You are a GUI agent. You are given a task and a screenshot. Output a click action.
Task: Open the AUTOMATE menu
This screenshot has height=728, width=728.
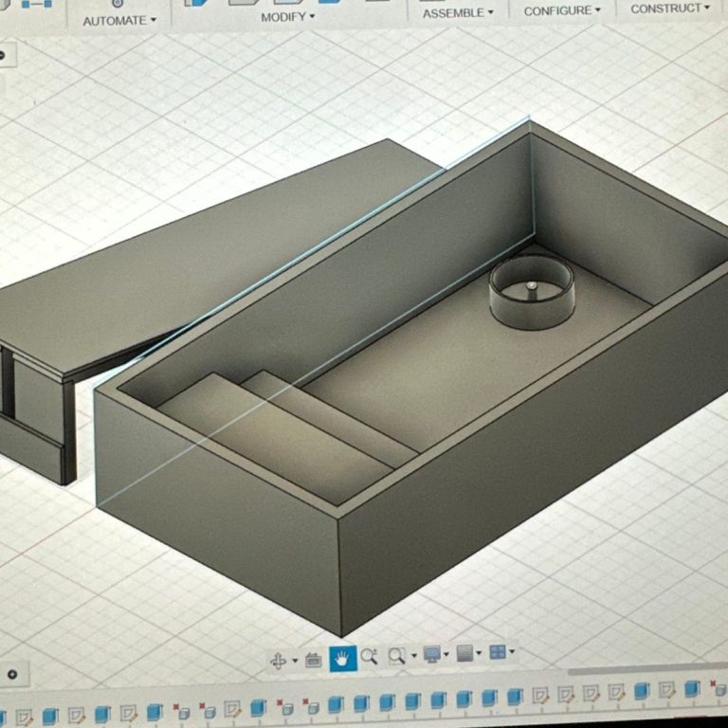tap(119, 20)
